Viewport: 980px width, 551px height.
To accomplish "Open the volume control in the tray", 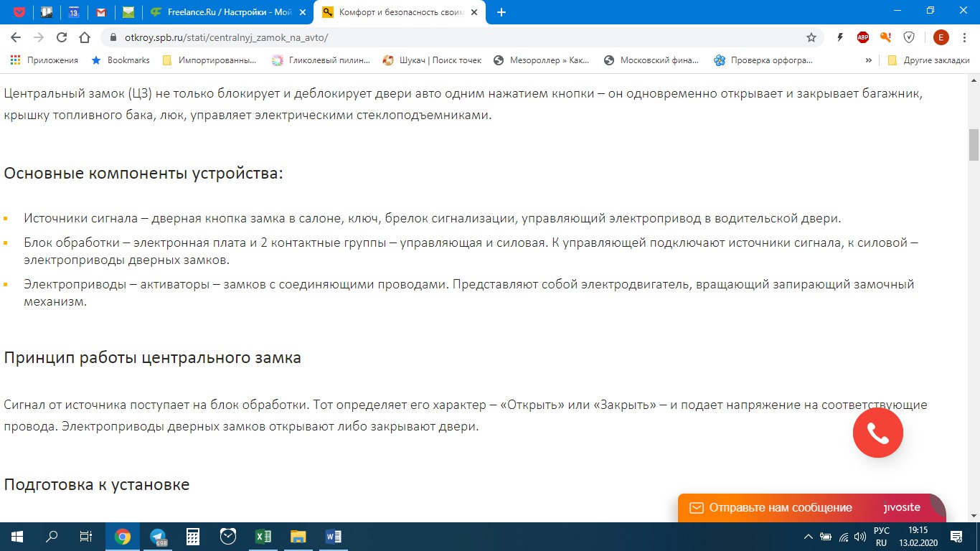I will 860,537.
